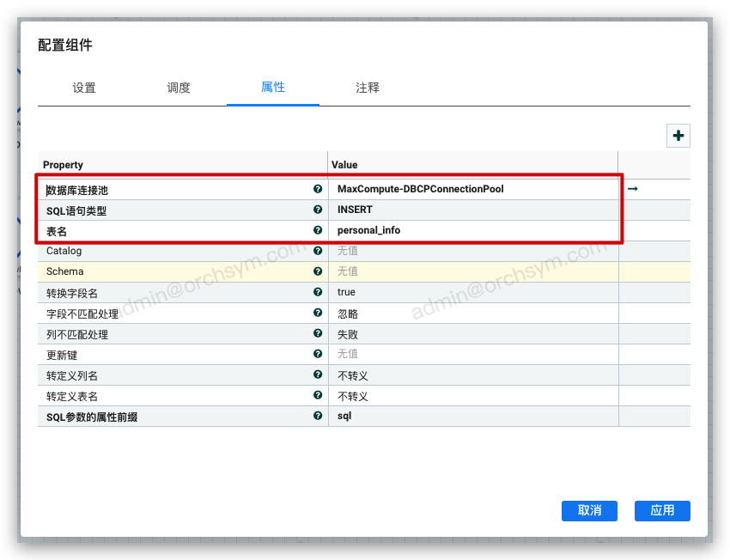
Task: Click the plus icon to add property
Action: click(x=678, y=136)
